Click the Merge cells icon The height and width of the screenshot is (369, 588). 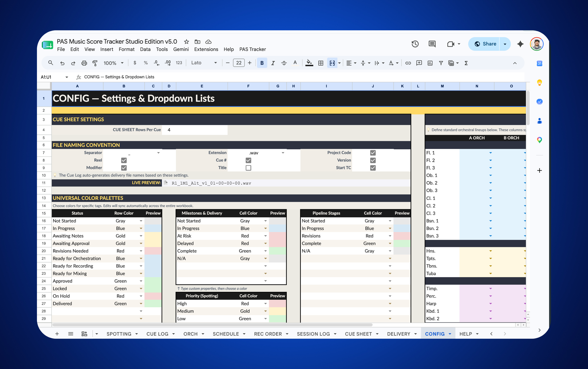click(x=332, y=63)
